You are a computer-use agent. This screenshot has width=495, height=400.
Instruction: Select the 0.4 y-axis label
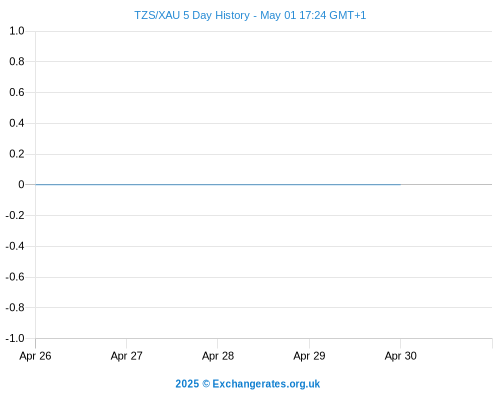(x=17, y=123)
